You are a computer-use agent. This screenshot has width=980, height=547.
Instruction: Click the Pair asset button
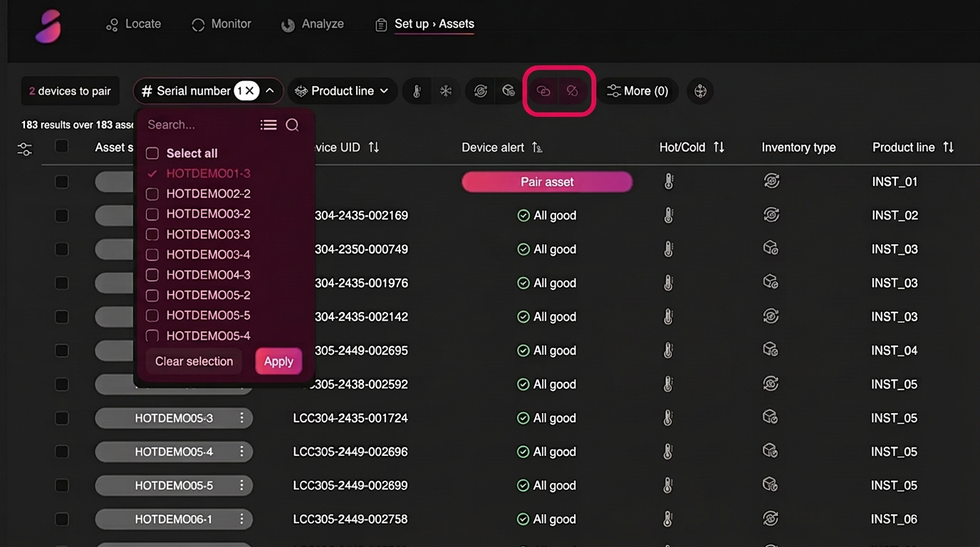[547, 182]
